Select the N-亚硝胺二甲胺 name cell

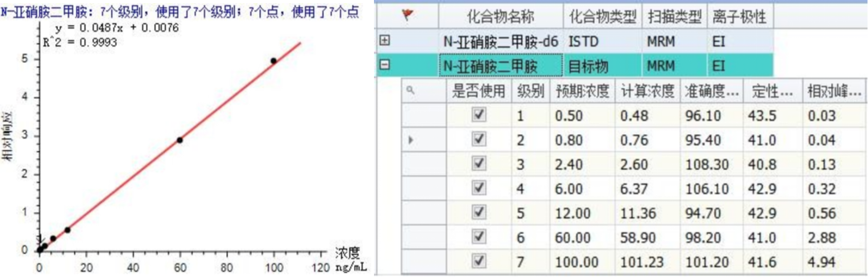point(501,66)
